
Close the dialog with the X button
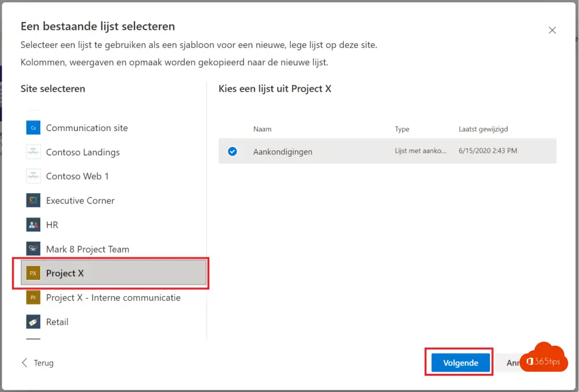(552, 31)
